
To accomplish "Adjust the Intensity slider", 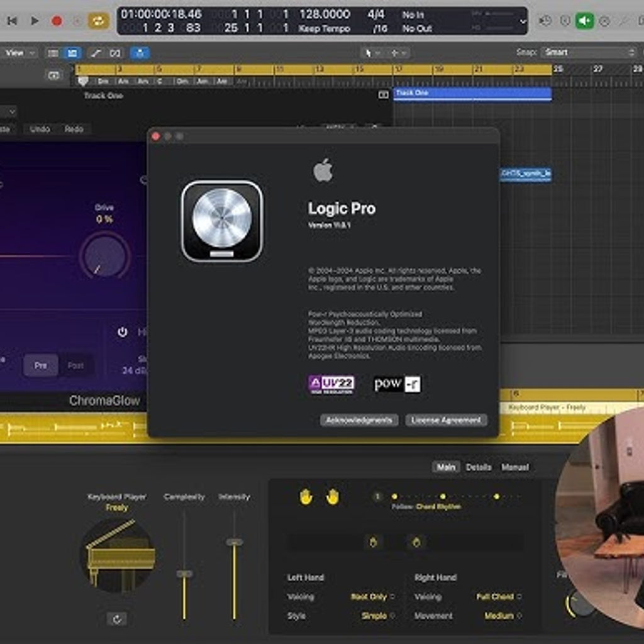I will click(x=235, y=542).
